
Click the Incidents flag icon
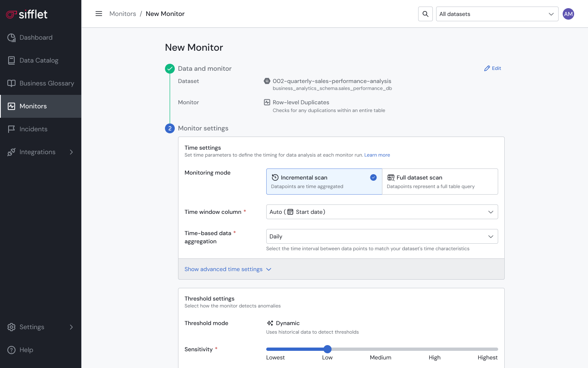pos(11,129)
